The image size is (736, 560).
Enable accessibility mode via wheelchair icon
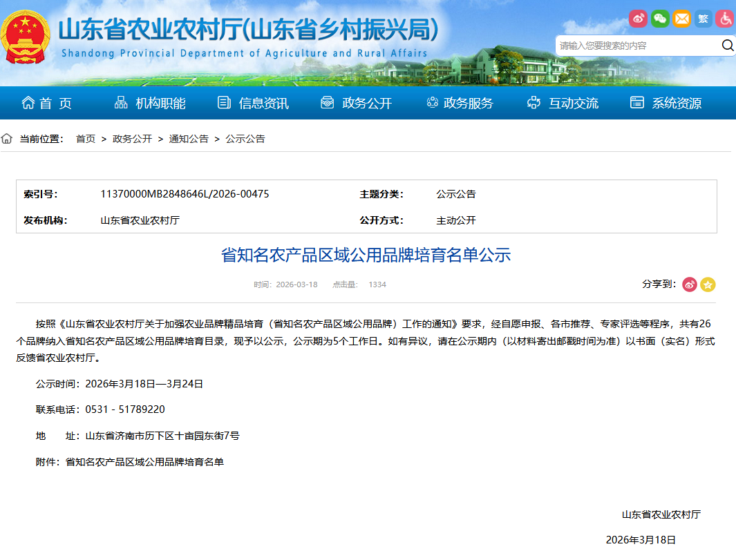pyautogui.click(x=725, y=19)
